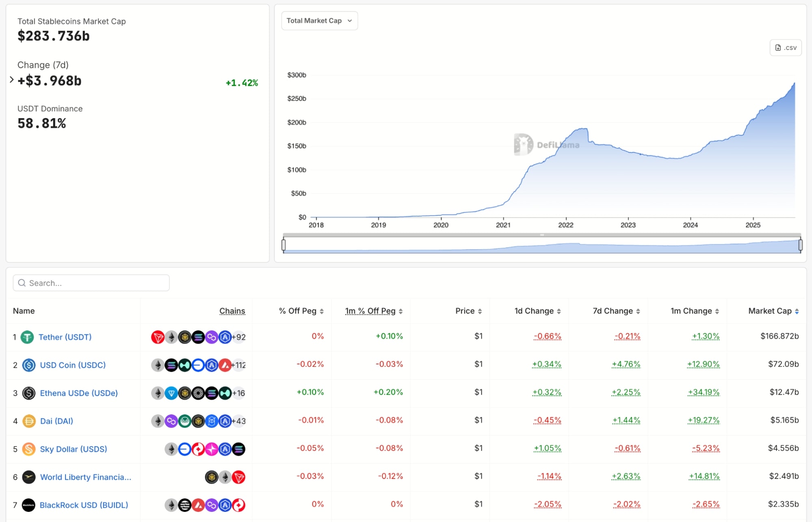The image size is (812, 522).
Task: Click the search magnifier icon
Action: tap(22, 283)
